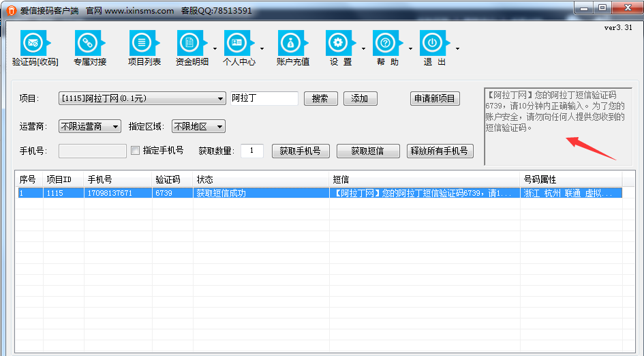The width and height of the screenshot is (644, 356).
Task: Expand the 个人中心 dropdown arrow
Action: point(262,49)
